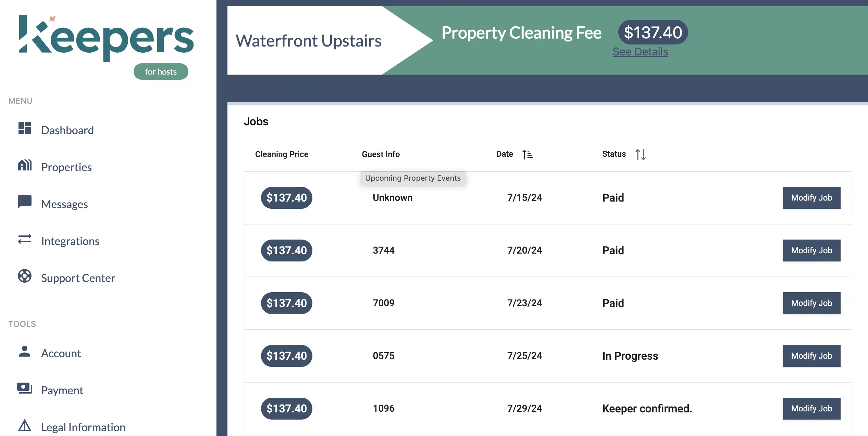Click the Messages chat bubble icon
The height and width of the screenshot is (436, 868).
tap(25, 202)
